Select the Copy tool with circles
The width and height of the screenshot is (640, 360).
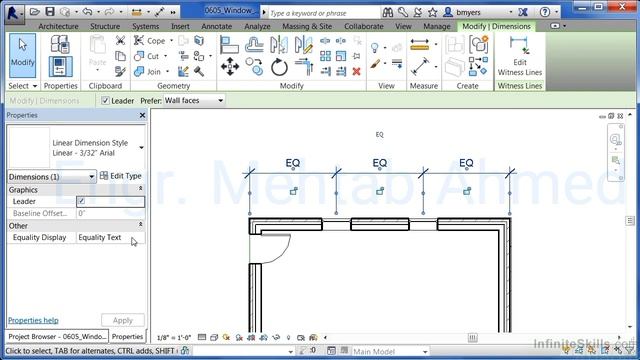click(x=254, y=67)
